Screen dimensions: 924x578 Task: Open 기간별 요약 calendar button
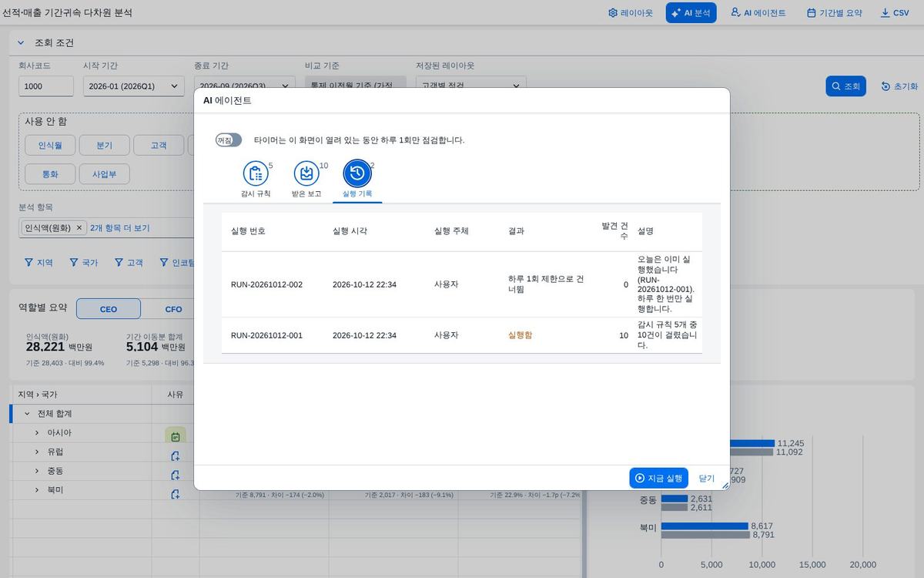834,12
